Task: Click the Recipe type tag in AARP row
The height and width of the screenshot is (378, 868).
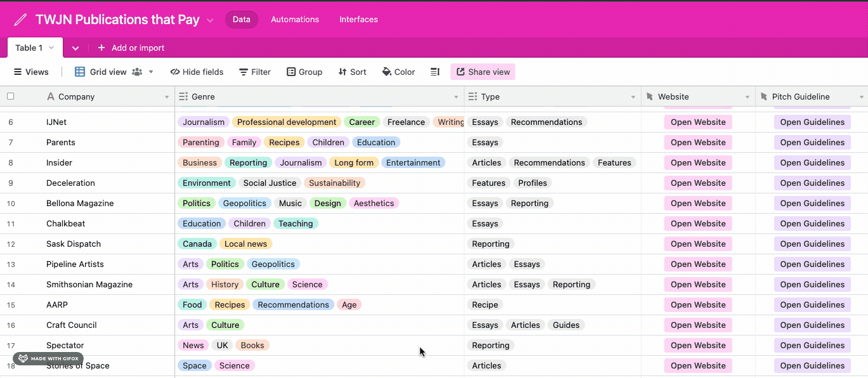Action: click(x=485, y=304)
